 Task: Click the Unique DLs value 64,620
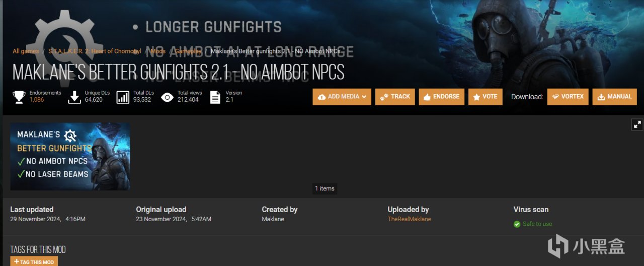(x=94, y=100)
